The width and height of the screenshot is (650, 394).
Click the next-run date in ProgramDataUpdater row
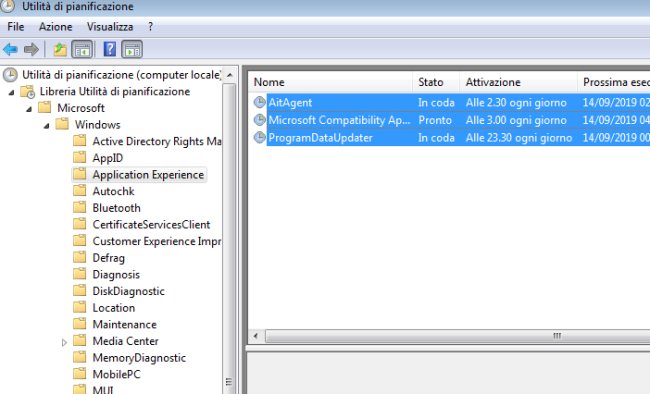click(x=616, y=138)
